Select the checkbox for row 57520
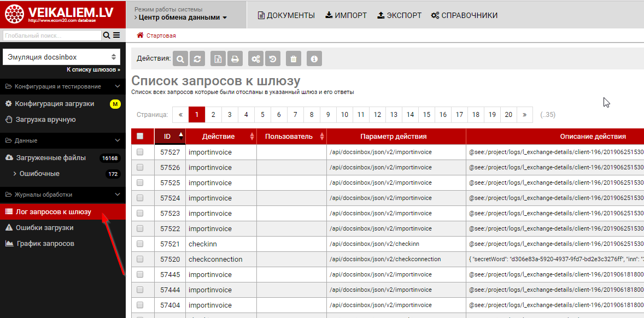Screen dimensions: 644x318 [140, 259]
